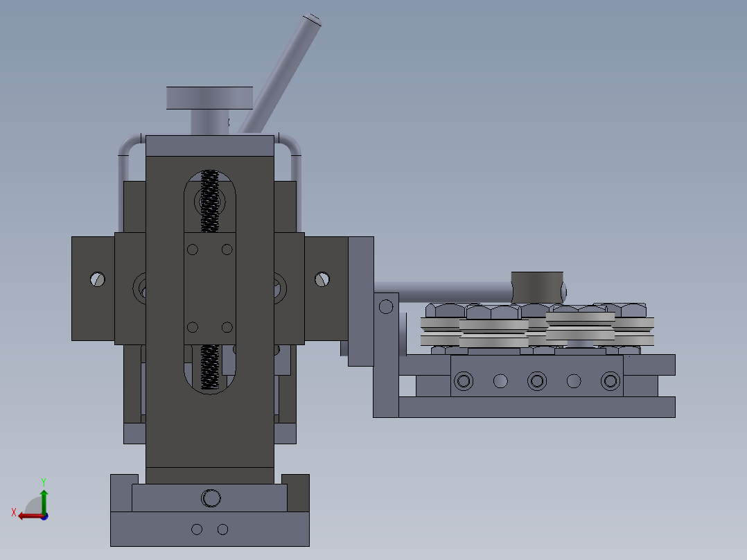747x560 pixels.
Task: Select the leftmost counterbored hole on right block
Action: pyautogui.click(x=464, y=380)
